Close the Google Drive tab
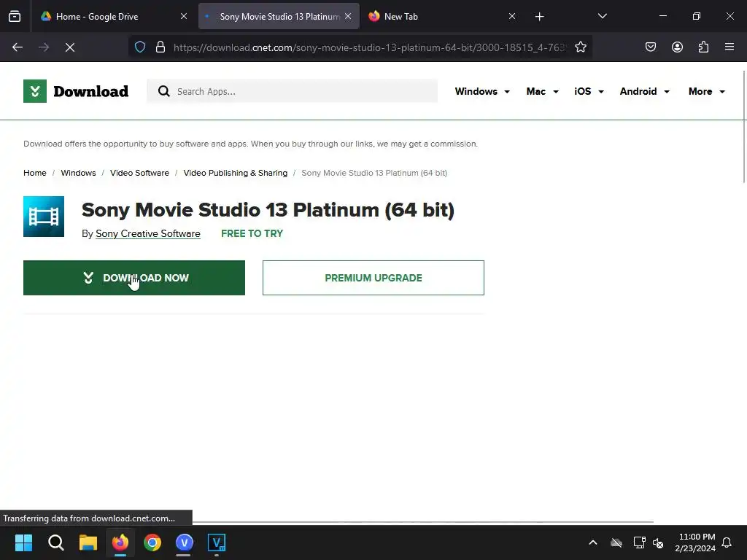Screen dimensions: 747x560 (x=184, y=16)
